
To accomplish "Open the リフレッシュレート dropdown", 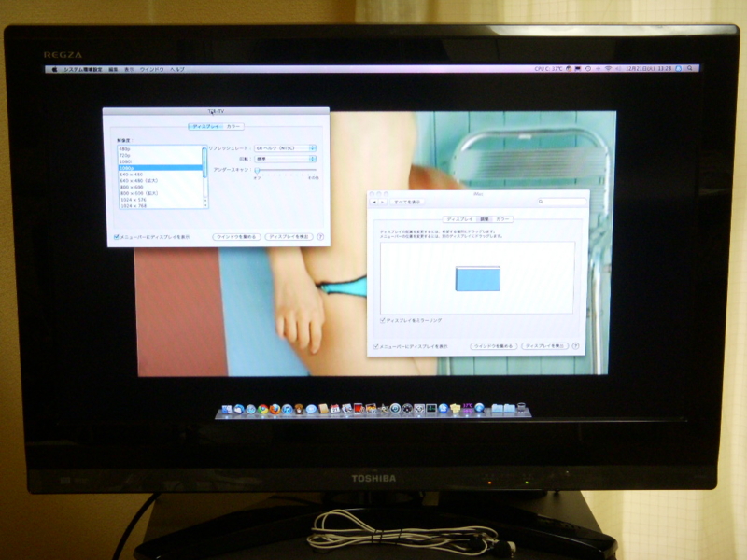I will click(285, 148).
